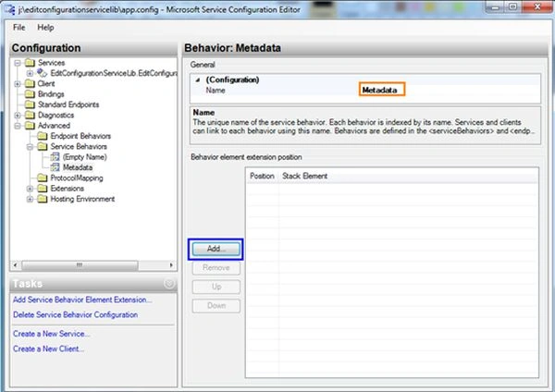Click the Client folder icon
555x392 pixels.
click(x=30, y=84)
